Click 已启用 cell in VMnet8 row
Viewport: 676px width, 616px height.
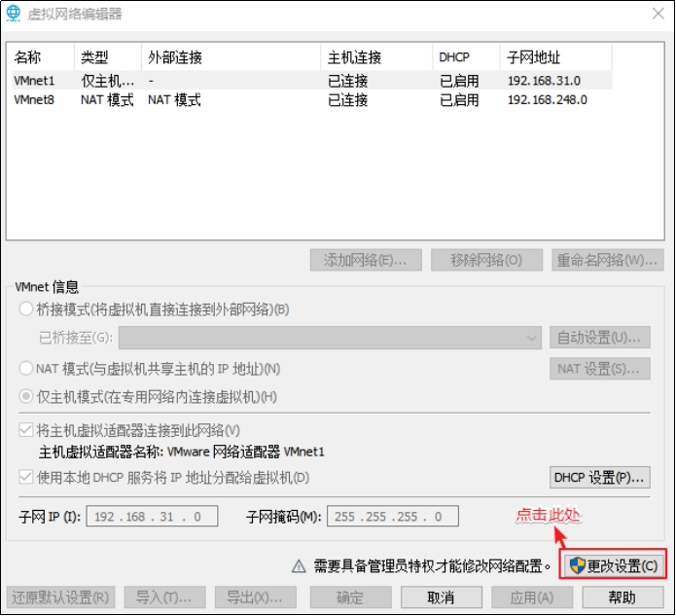click(x=459, y=99)
